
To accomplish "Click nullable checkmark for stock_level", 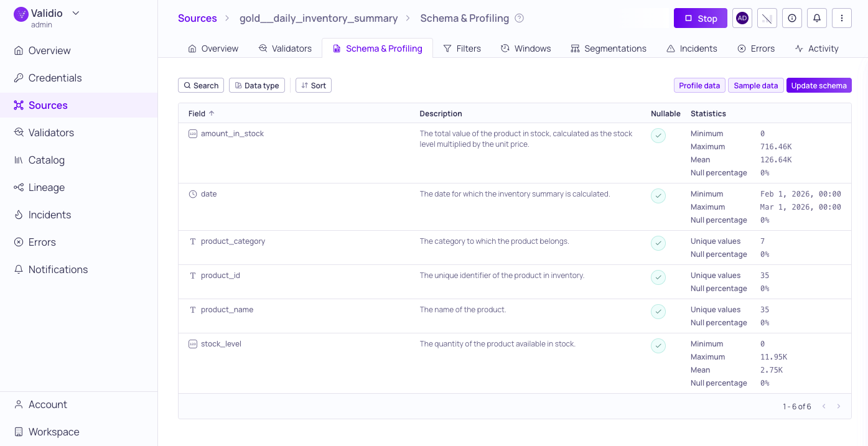I will coord(658,346).
